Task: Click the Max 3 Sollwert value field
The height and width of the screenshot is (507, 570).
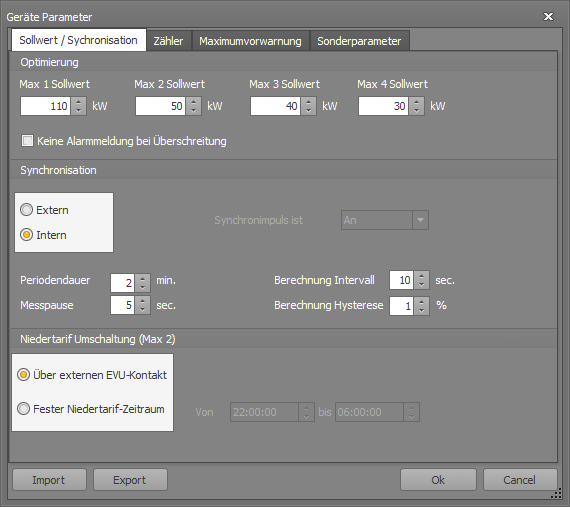Action: click(276, 106)
